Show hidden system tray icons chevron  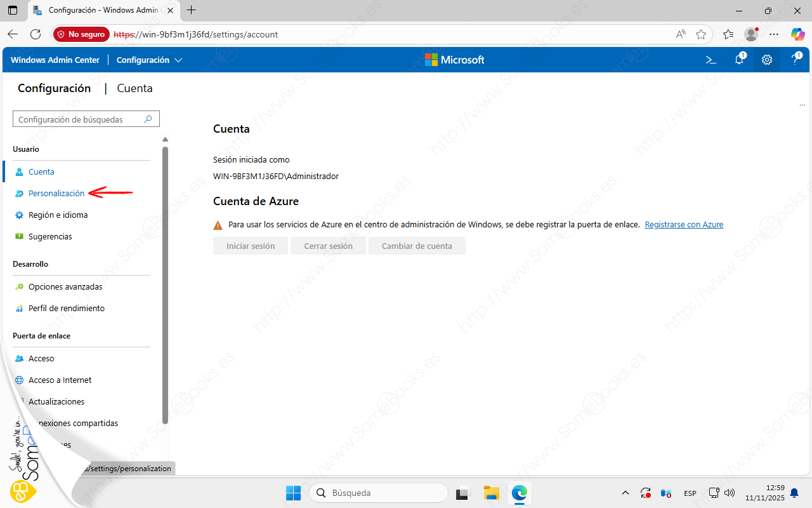click(x=625, y=493)
